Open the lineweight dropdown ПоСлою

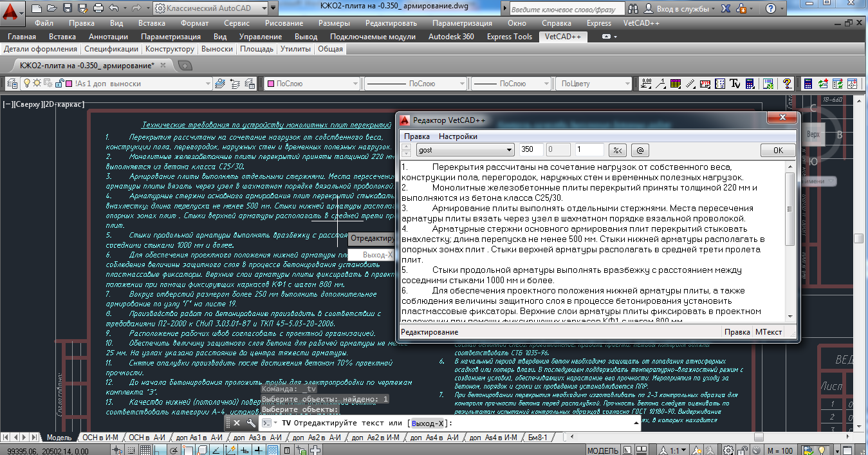(512, 83)
